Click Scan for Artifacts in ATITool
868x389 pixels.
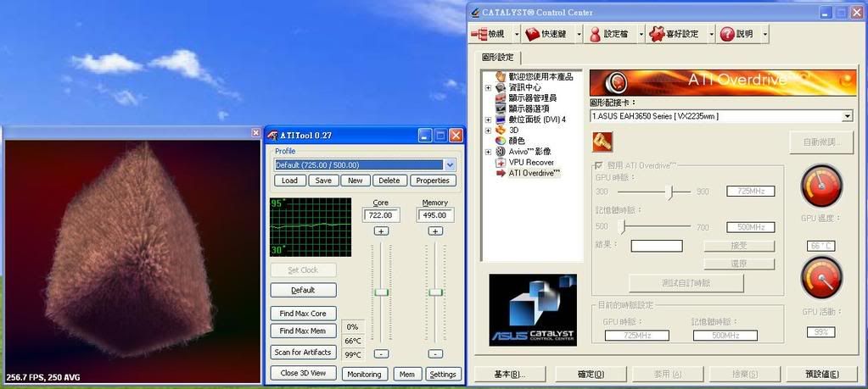(x=303, y=352)
